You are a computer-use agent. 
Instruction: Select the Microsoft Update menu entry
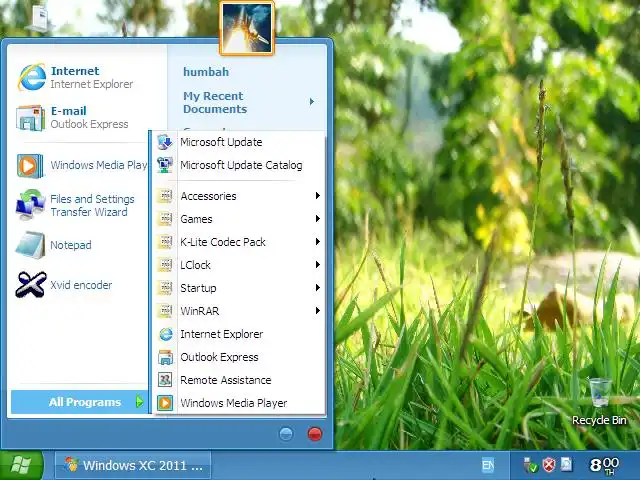[x=239, y=142]
